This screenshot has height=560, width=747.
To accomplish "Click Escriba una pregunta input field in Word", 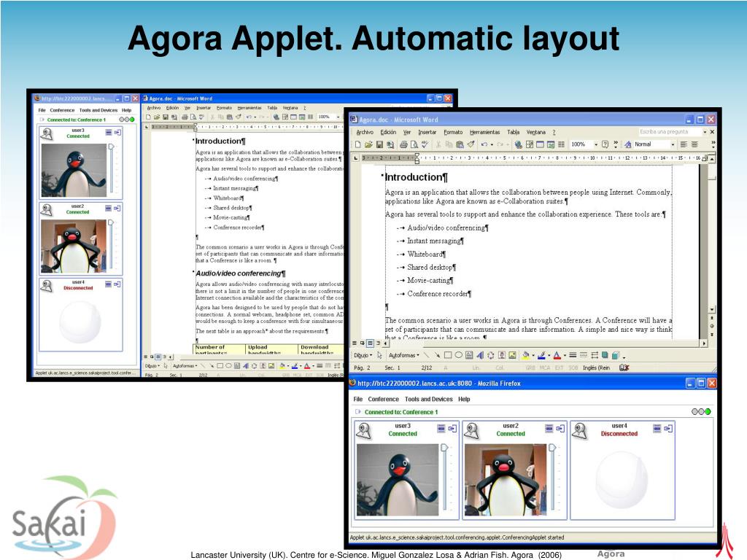I will coord(670,132).
